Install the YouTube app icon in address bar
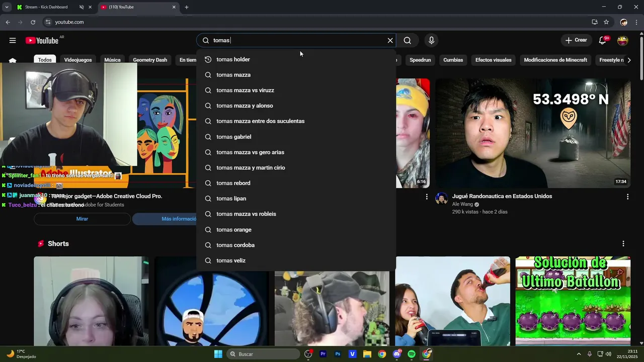This screenshot has height=362, width=644. tap(595, 22)
